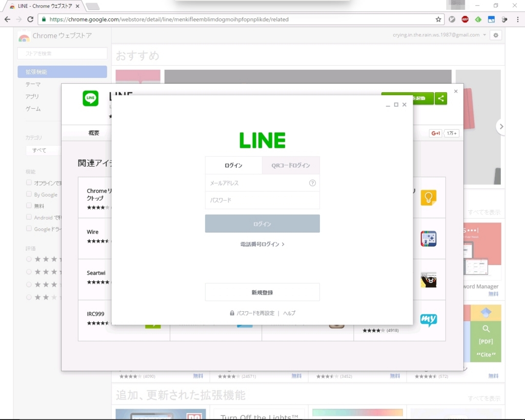The width and height of the screenshot is (525, 420).
Task: Open the ヘルプ link
Action: pyautogui.click(x=289, y=313)
